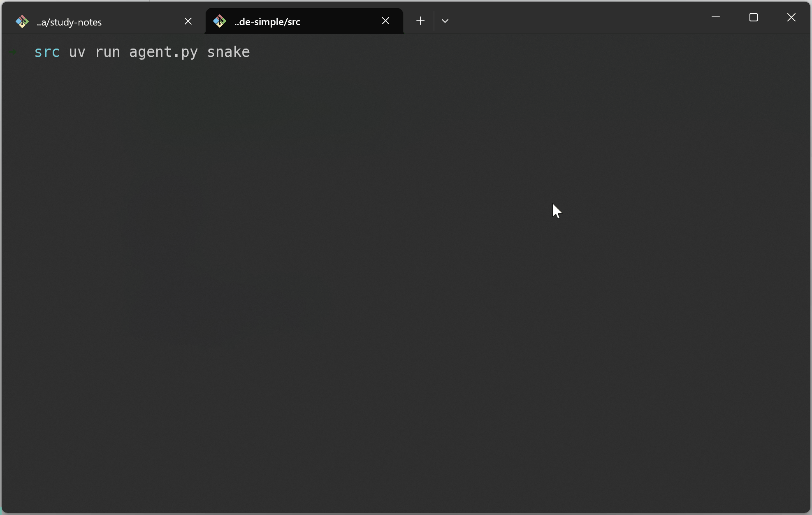The image size is (812, 515).
Task: Click the Git Bash icon on study-notes tab
Action: click(x=22, y=21)
